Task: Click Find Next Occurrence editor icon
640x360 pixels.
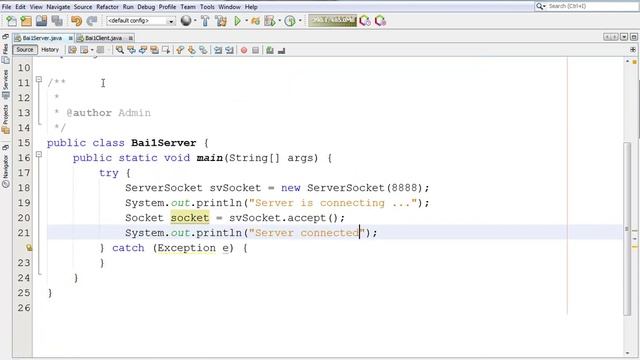Action: click(143, 50)
